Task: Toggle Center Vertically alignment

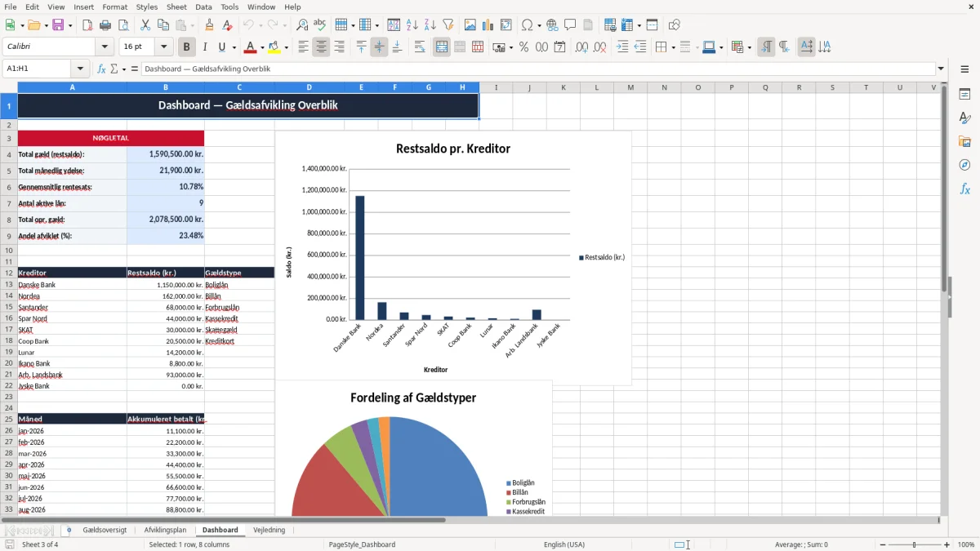Action: (379, 47)
